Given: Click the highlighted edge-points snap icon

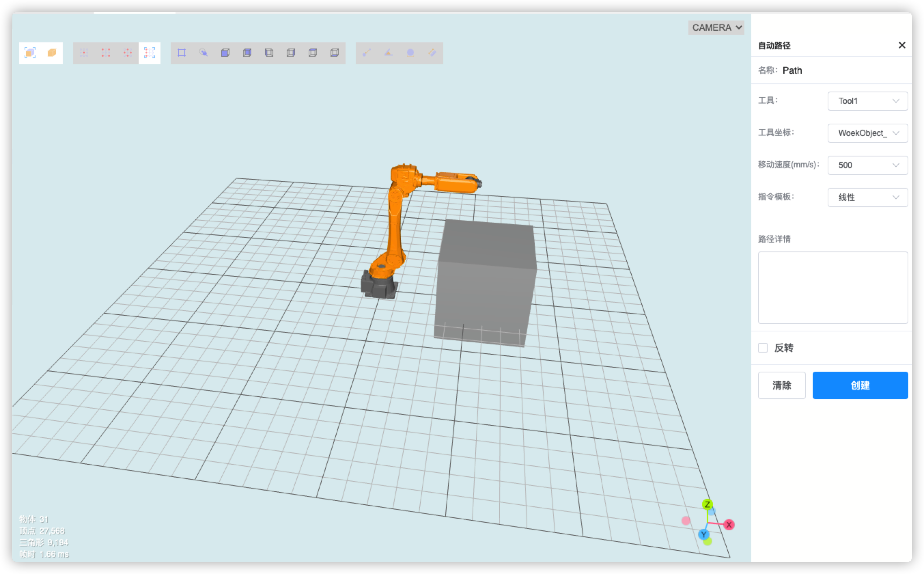Looking at the screenshot, I should tap(150, 53).
